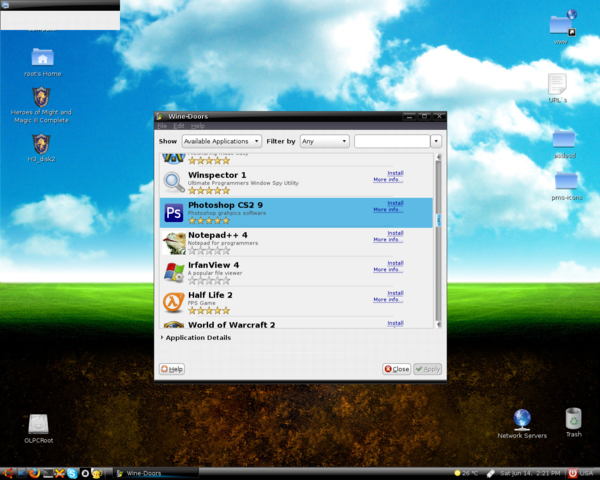Image resolution: width=600 pixels, height=480 pixels.
Task: Select the Winspector 1 title text
Action: [x=217, y=175]
